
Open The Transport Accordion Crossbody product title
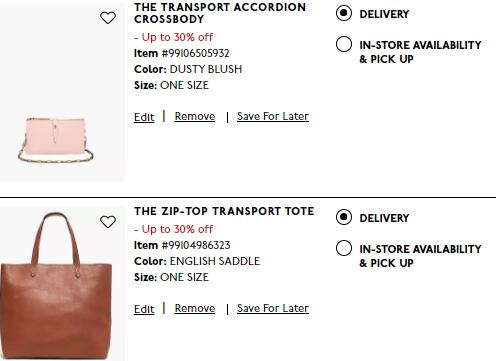[x=220, y=13]
